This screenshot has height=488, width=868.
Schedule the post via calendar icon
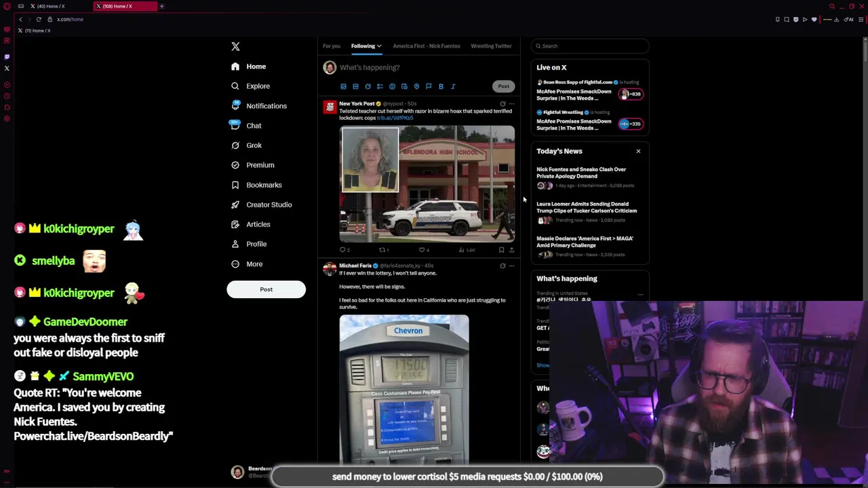(404, 87)
